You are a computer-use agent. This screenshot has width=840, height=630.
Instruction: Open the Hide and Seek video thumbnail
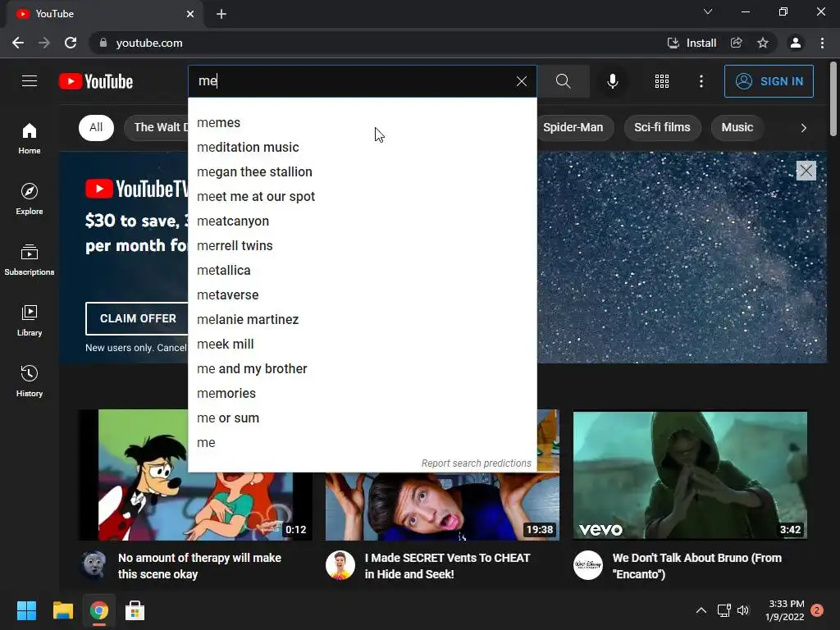(442, 506)
